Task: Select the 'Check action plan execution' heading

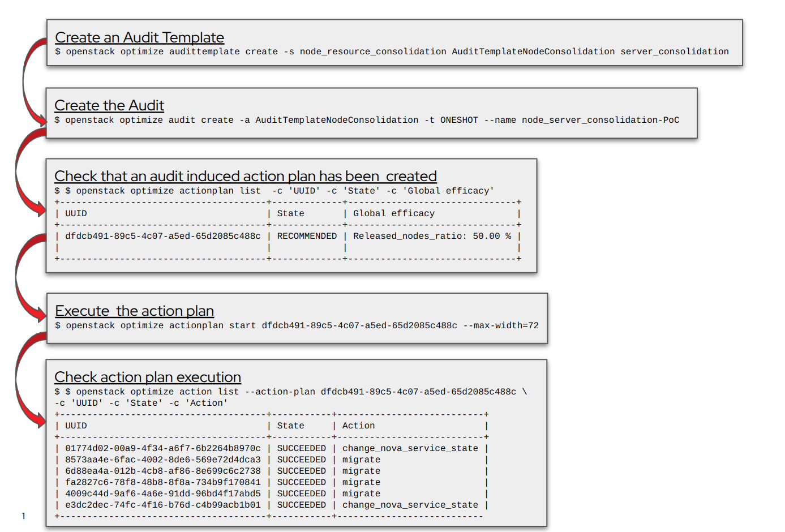Action: [148, 377]
